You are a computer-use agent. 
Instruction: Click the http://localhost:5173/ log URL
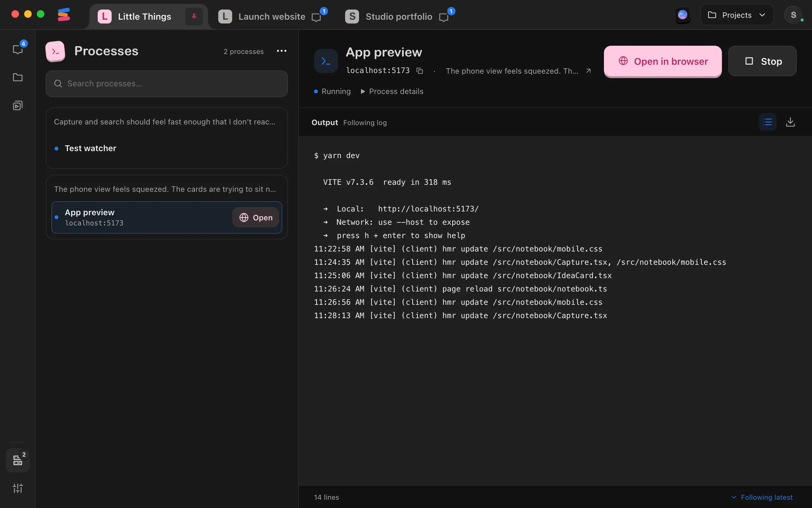(x=428, y=209)
